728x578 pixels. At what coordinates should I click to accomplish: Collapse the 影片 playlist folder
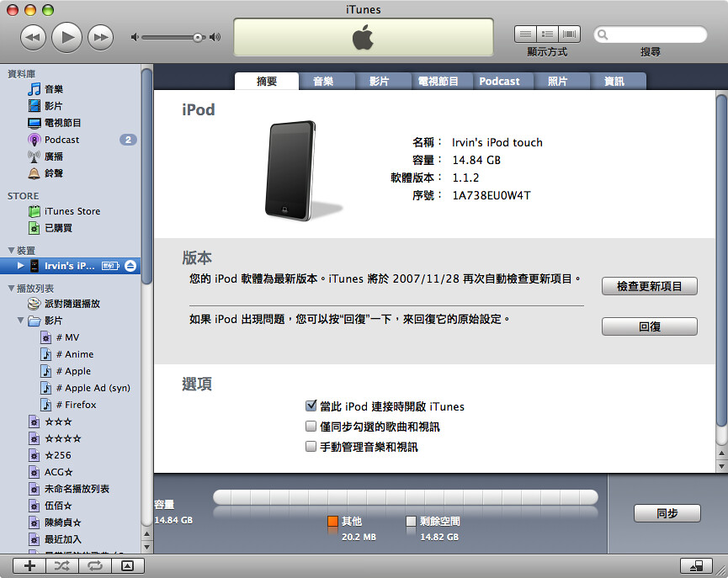tap(21, 321)
